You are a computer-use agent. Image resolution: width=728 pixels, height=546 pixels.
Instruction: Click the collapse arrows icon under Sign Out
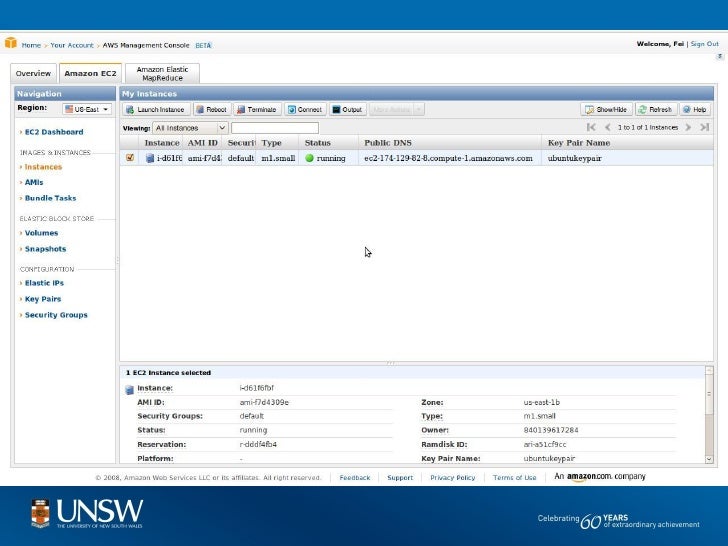click(720, 56)
